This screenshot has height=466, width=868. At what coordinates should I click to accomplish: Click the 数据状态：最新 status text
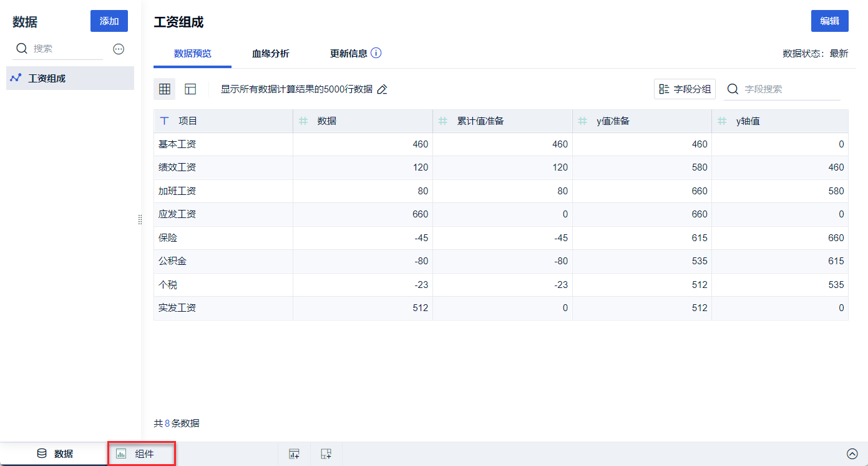[816, 54]
